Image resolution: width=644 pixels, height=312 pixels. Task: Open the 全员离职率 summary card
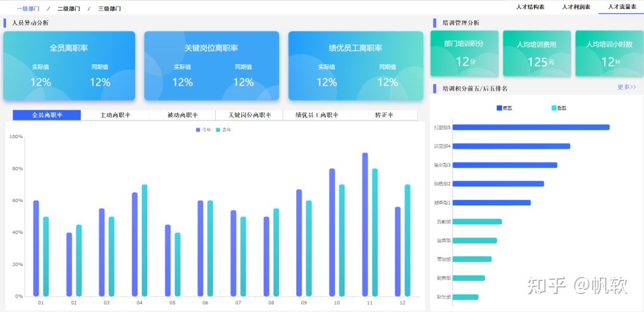[69, 65]
